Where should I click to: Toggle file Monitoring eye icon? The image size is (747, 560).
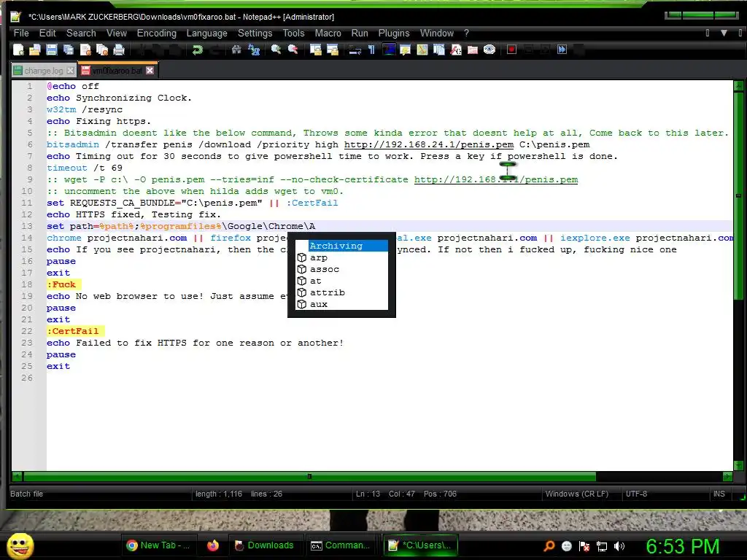(x=489, y=50)
